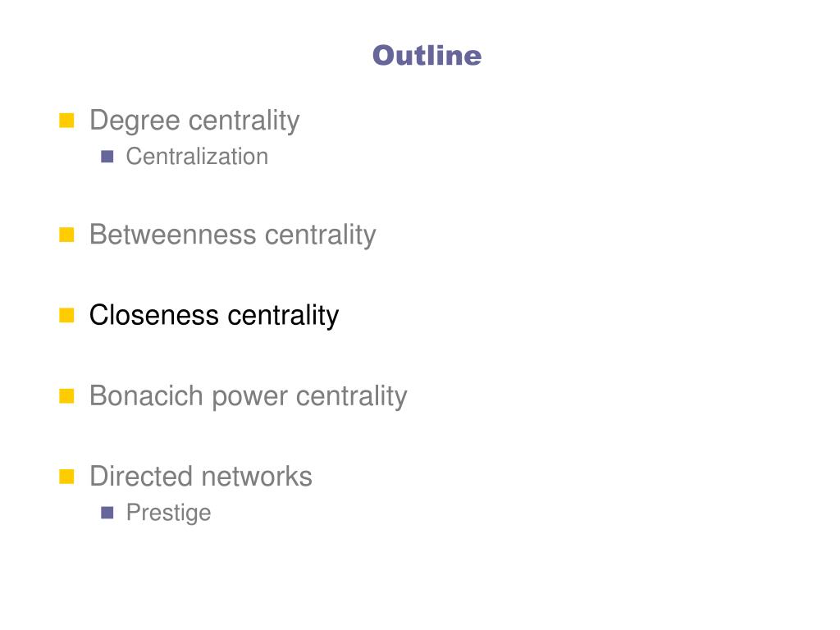
Task: Click the yellow bullet beside Degree centrality
Action: tap(66, 121)
